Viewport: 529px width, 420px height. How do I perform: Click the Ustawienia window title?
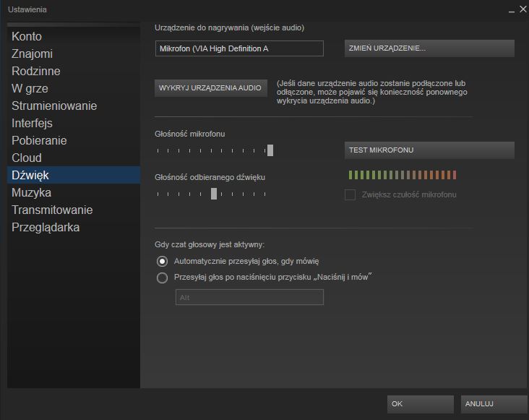coord(27,9)
